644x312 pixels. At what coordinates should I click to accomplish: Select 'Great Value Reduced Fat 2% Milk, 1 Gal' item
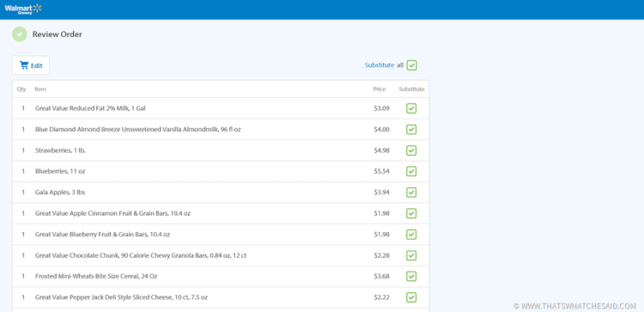(90, 108)
